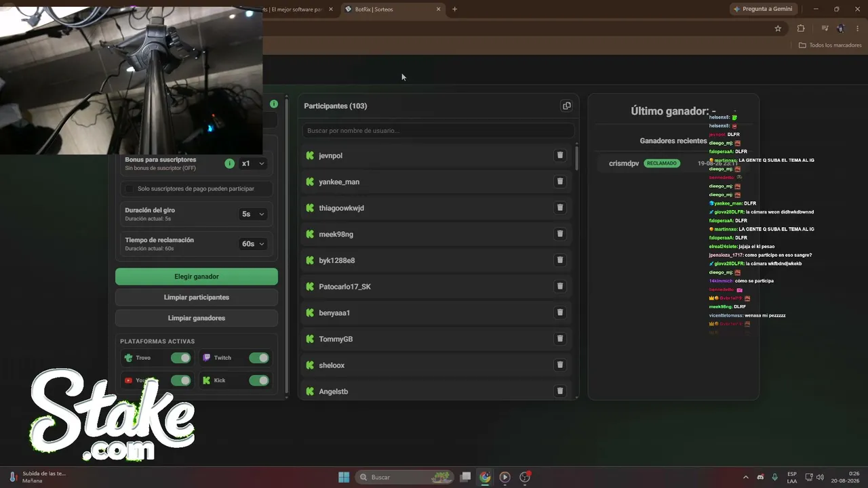Delete thiagoowkwjd from participants
This screenshot has height=488, width=868.
point(560,207)
